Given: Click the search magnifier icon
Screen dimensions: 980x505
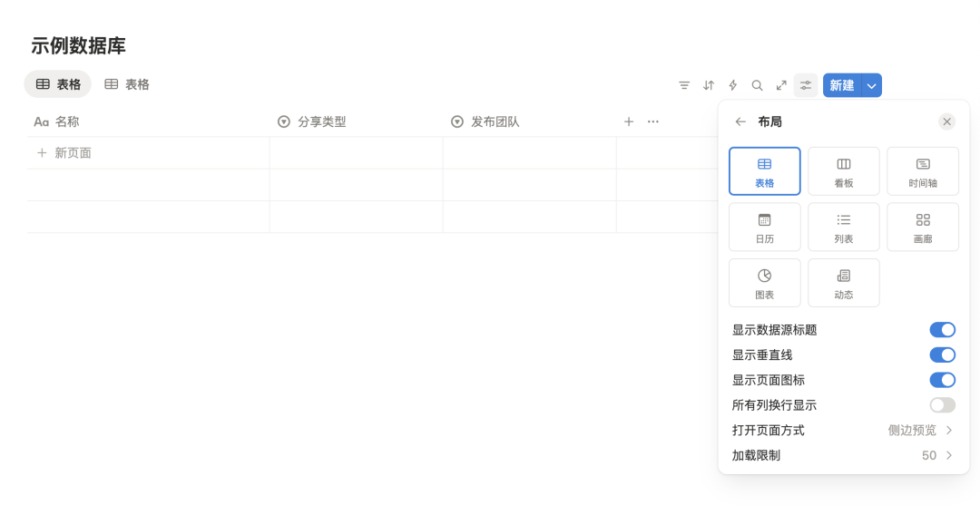Looking at the screenshot, I should [757, 85].
